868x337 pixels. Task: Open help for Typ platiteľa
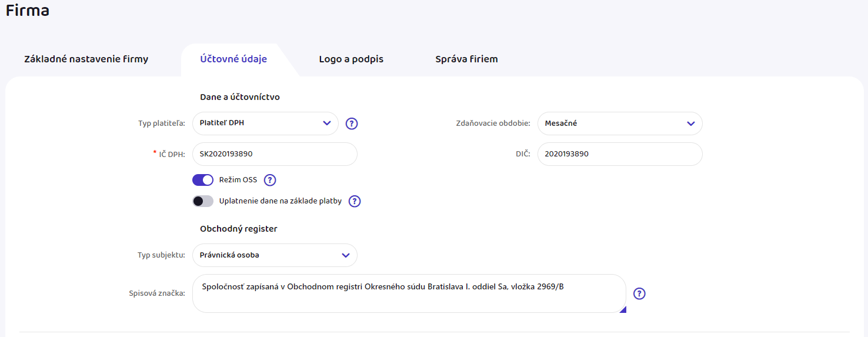point(352,124)
